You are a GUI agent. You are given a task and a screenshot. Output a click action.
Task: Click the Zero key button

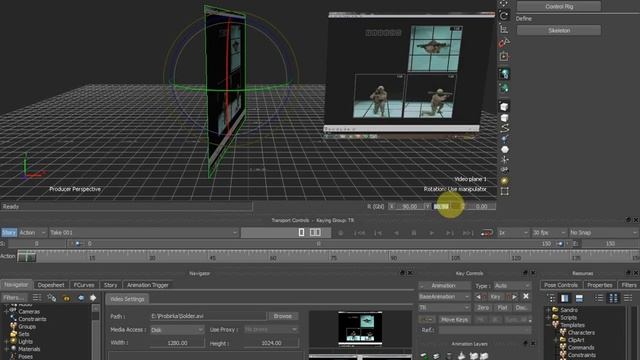(x=483, y=307)
